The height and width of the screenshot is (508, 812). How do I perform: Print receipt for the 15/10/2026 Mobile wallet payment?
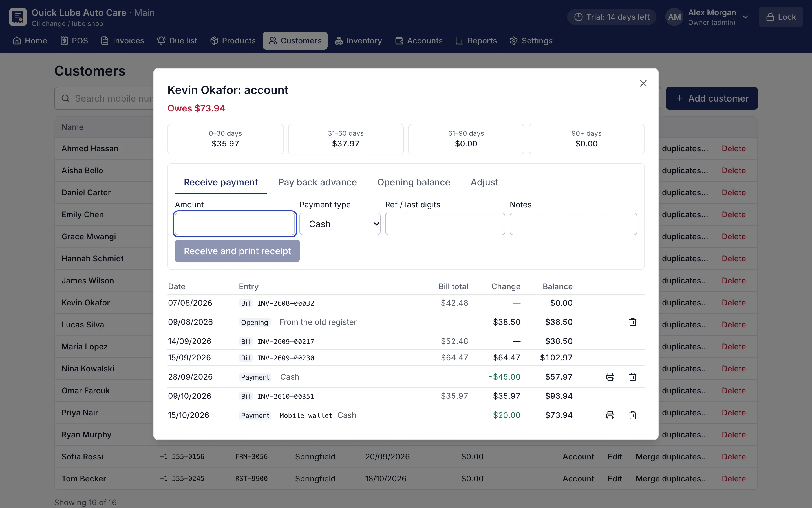[x=610, y=415]
